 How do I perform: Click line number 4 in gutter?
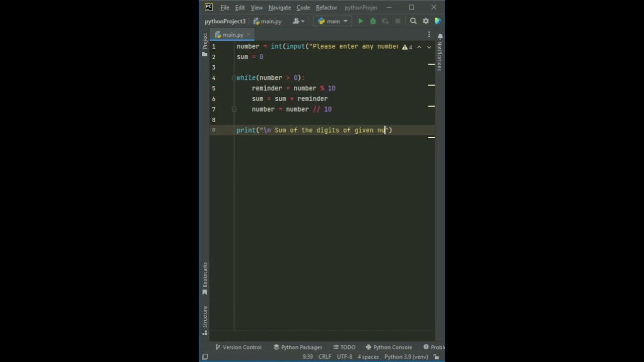213,78
